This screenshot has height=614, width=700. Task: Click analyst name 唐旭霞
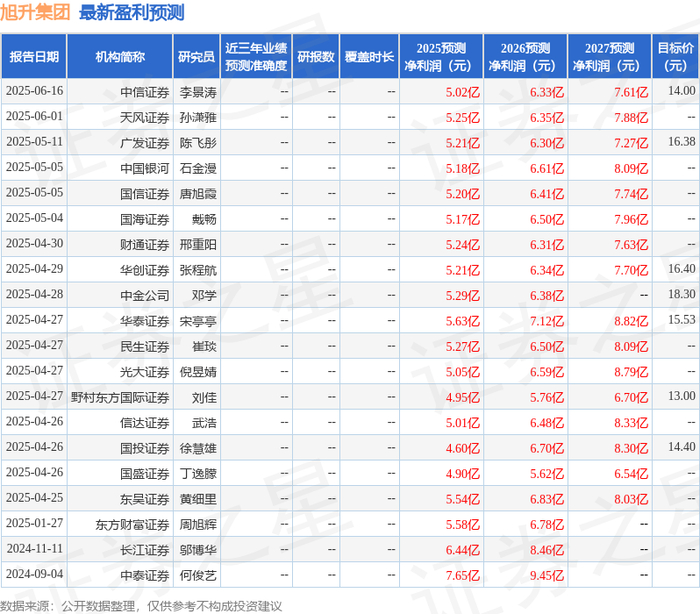198,194
